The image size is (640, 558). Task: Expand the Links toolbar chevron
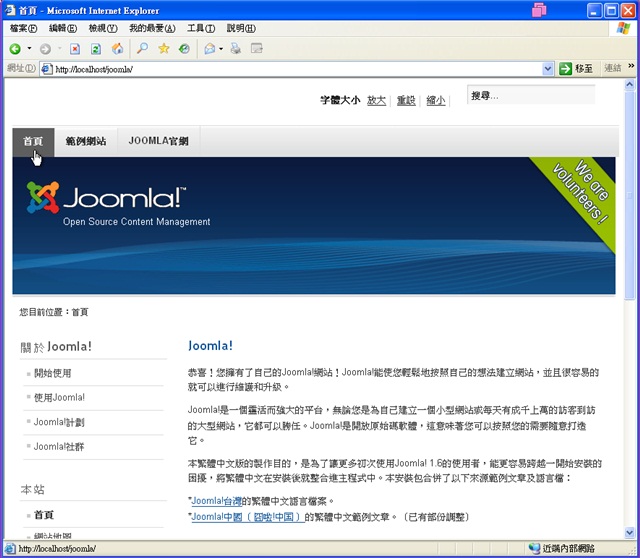(631, 66)
